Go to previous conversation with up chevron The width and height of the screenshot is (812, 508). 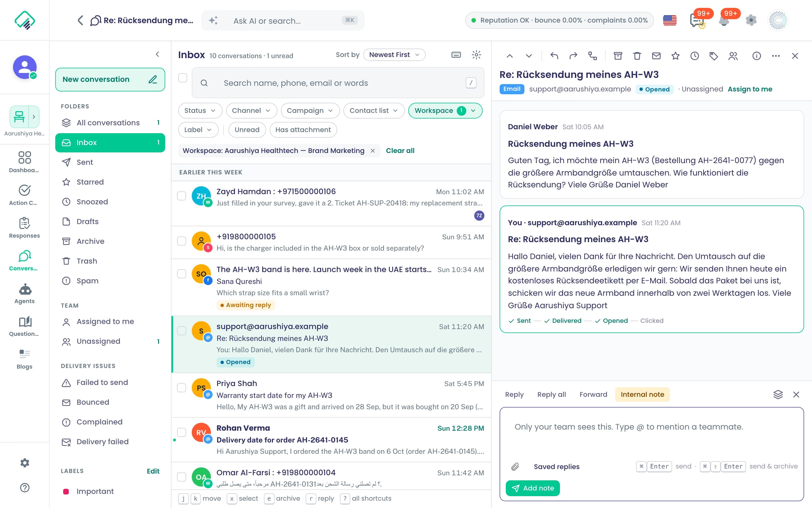click(510, 56)
